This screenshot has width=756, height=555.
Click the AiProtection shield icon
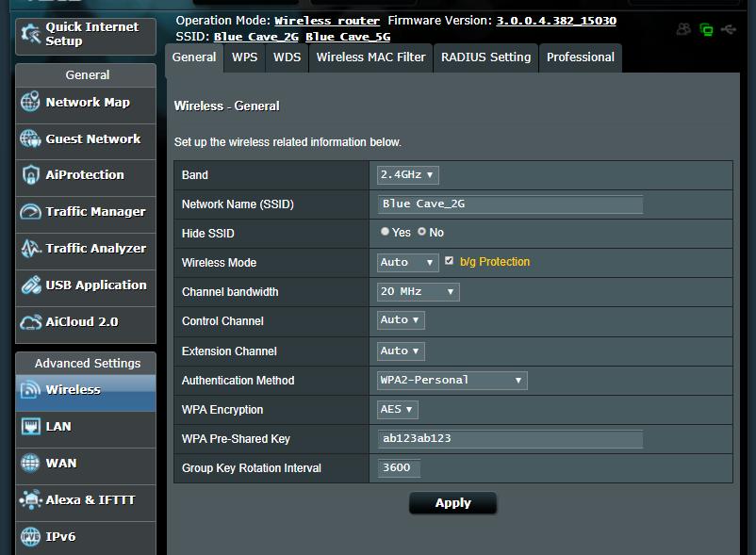pos(31,175)
